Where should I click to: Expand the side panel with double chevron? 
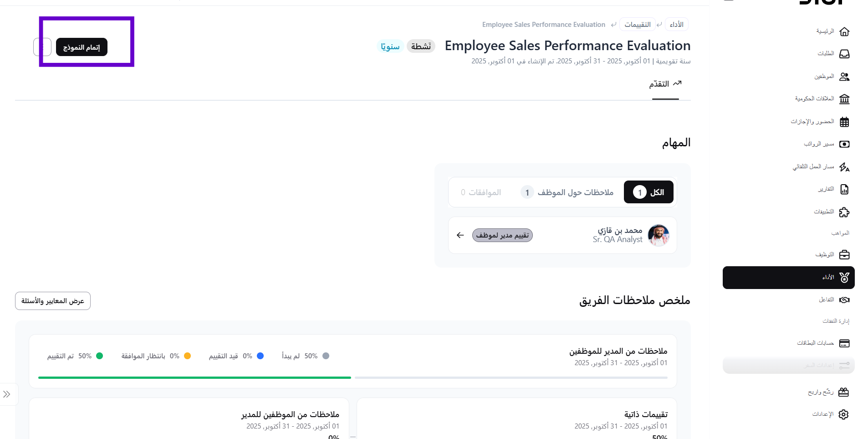[x=7, y=394]
